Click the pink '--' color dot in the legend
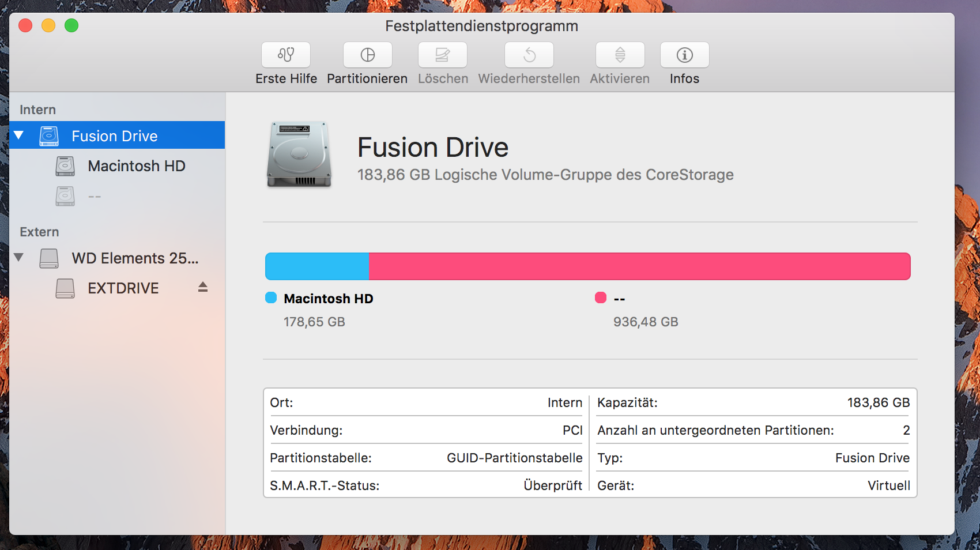 point(601,298)
